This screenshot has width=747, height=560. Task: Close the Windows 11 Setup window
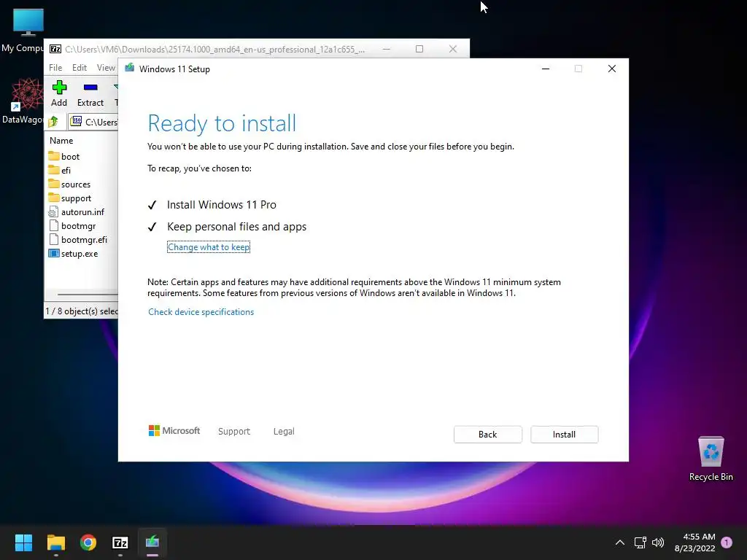pyautogui.click(x=612, y=69)
